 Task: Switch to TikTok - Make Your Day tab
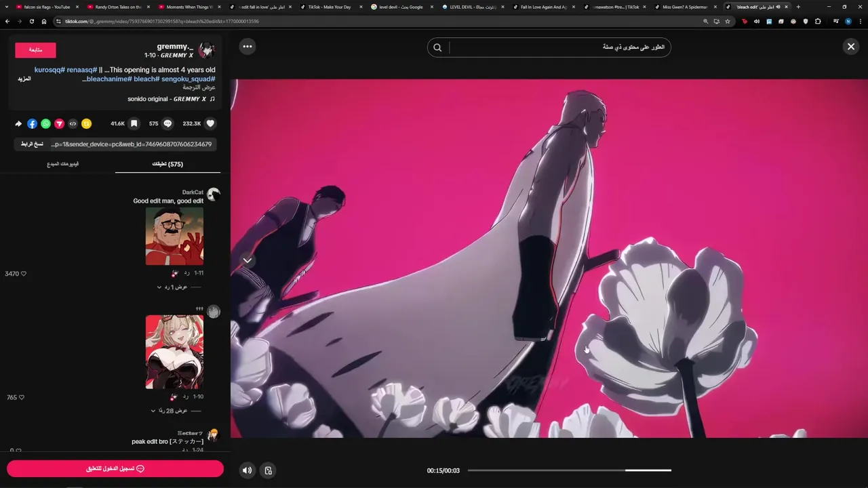click(x=330, y=7)
